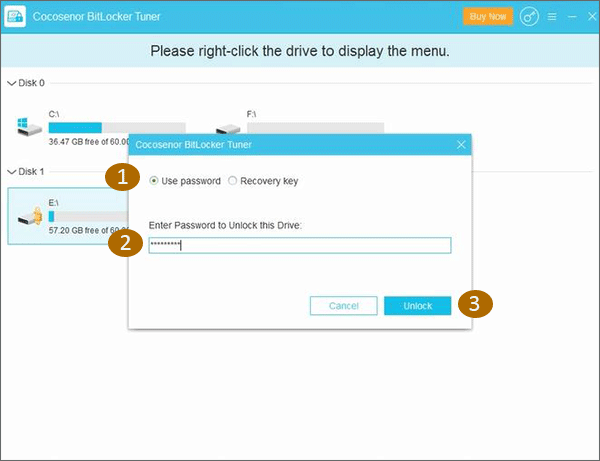Click the 36.47 GB free text
This screenshot has width=600, height=461.
point(89,142)
